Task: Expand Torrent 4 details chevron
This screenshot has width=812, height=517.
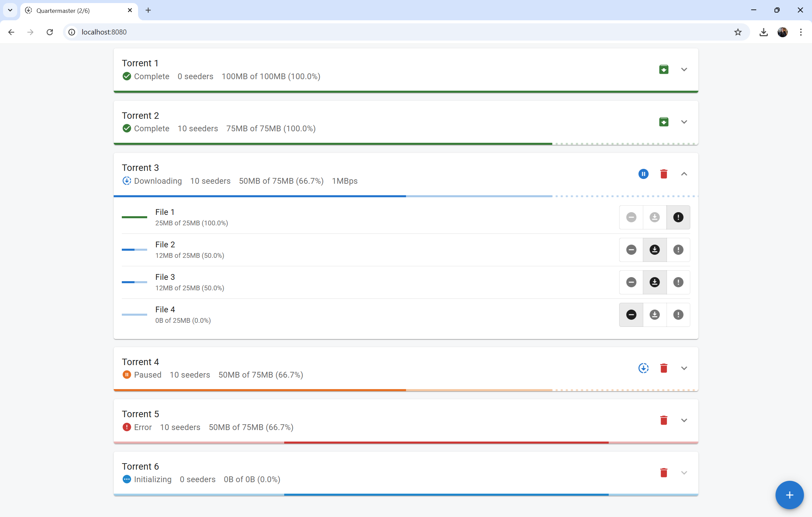Action: coord(684,368)
